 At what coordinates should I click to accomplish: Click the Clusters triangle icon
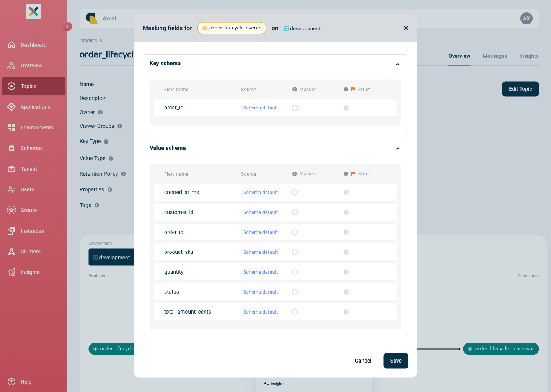point(11,252)
